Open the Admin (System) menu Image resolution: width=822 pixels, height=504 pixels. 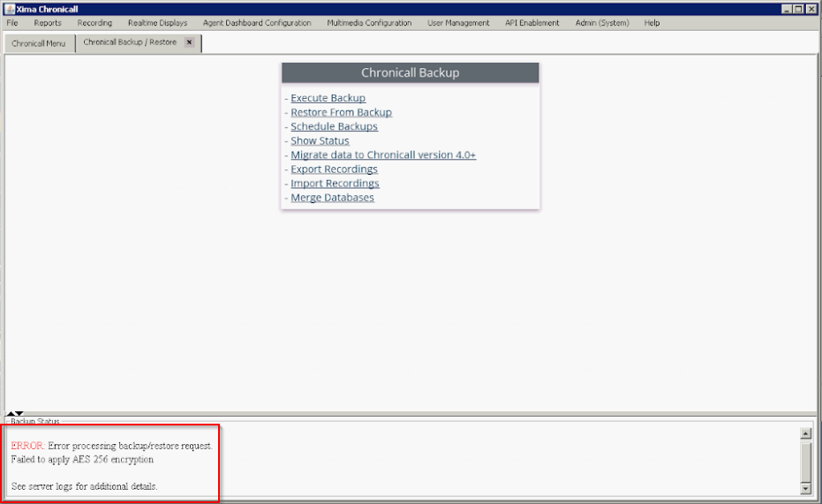(602, 23)
